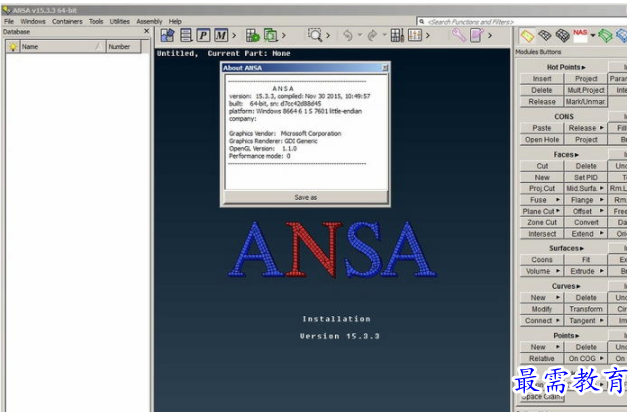Screen dimensions: 636x412
Task: Open the undo history dropdown arrow
Action: (359, 35)
